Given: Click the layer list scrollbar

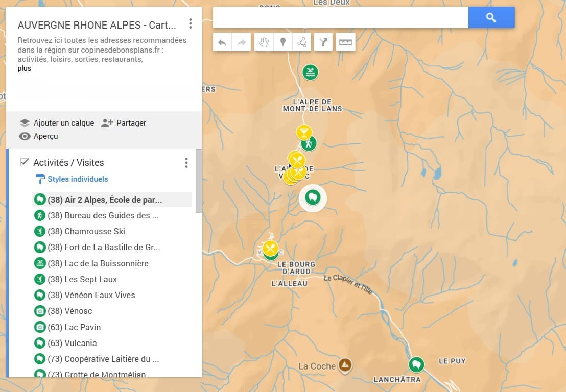Looking at the screenshot, I should [199, 181].
